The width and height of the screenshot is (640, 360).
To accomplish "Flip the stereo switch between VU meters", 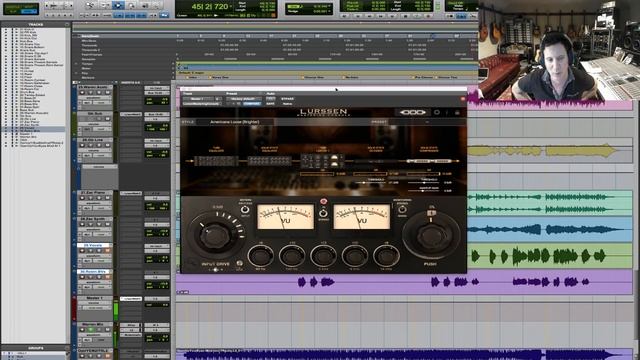I will coord(323,213).
